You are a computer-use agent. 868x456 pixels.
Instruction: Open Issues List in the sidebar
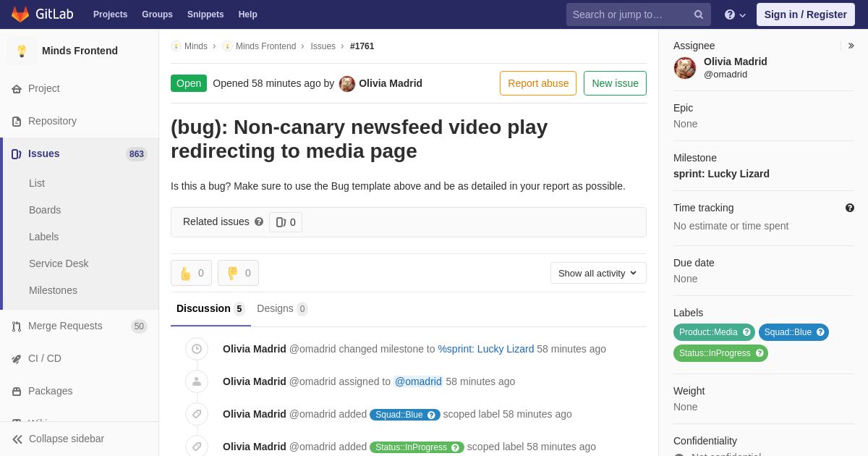[x=37, y=183]
